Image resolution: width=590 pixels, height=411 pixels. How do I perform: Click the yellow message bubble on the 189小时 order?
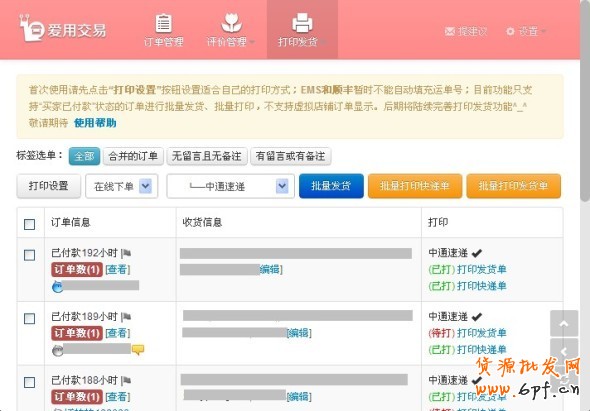[138, 350]
